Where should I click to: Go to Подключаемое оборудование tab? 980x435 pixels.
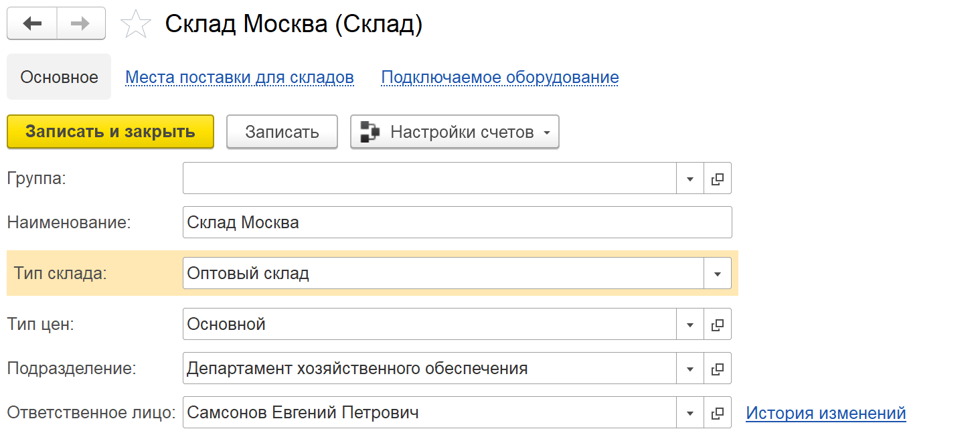pyautogui.click(x=499, y=78)
